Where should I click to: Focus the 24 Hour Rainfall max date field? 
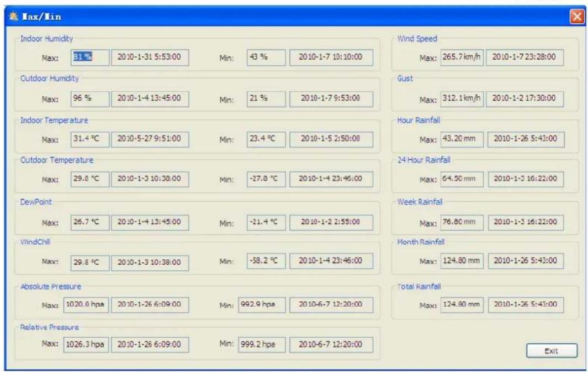[525, 179]
